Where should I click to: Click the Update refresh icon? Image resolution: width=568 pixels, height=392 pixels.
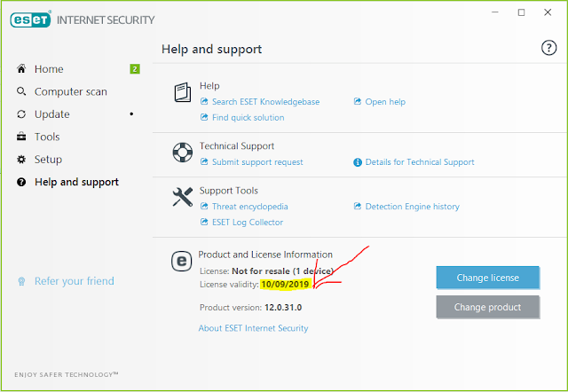pos(21,114)
